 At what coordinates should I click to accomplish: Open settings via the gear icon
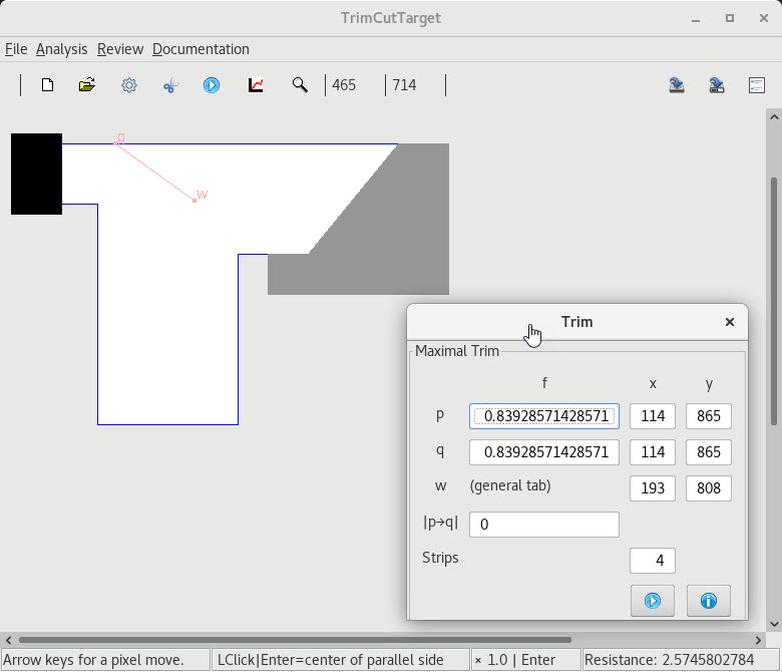[129, 85]
